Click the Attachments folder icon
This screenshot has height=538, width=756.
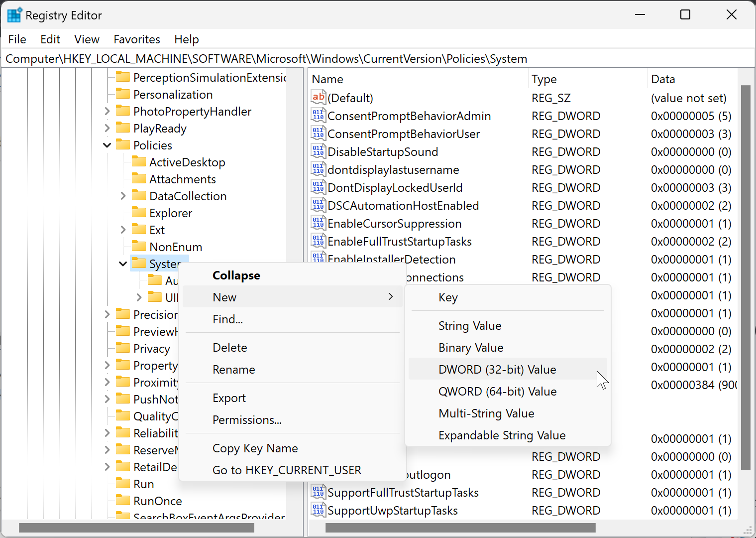click(x=139, y=178)
